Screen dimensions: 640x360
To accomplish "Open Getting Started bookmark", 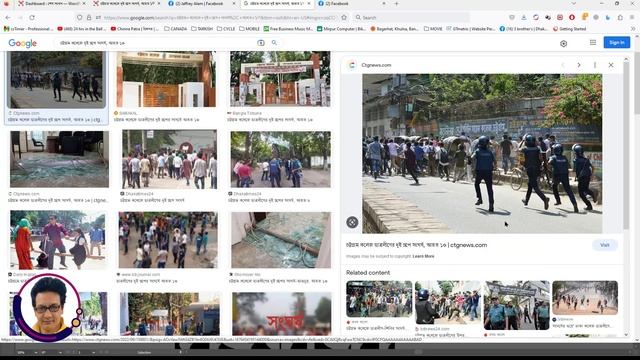I will coord(569,29).
